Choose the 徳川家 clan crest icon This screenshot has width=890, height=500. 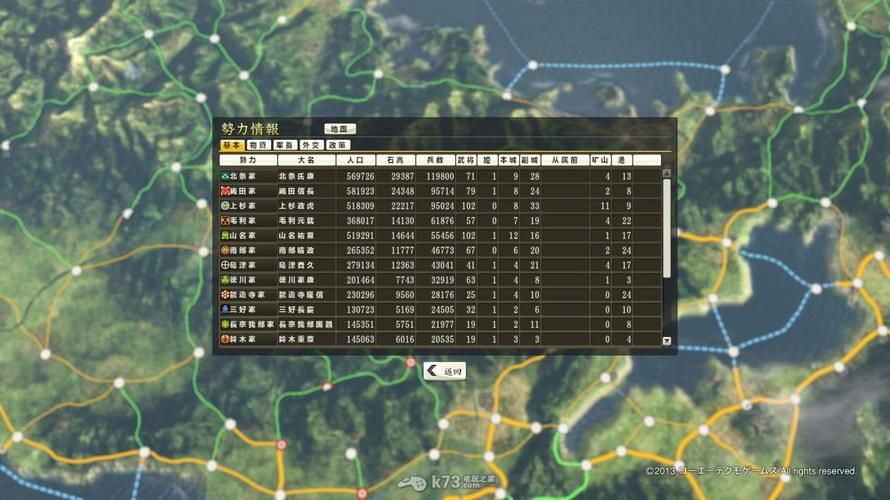225,280
